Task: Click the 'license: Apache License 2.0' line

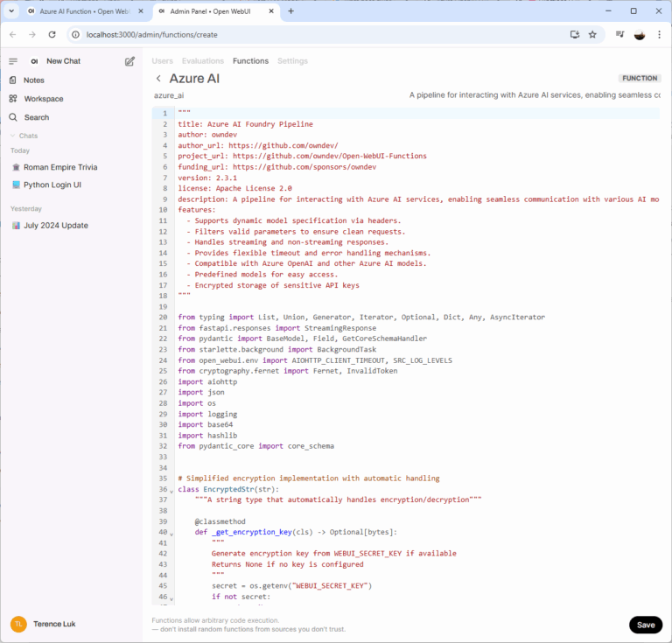Action: pos(234,188)
